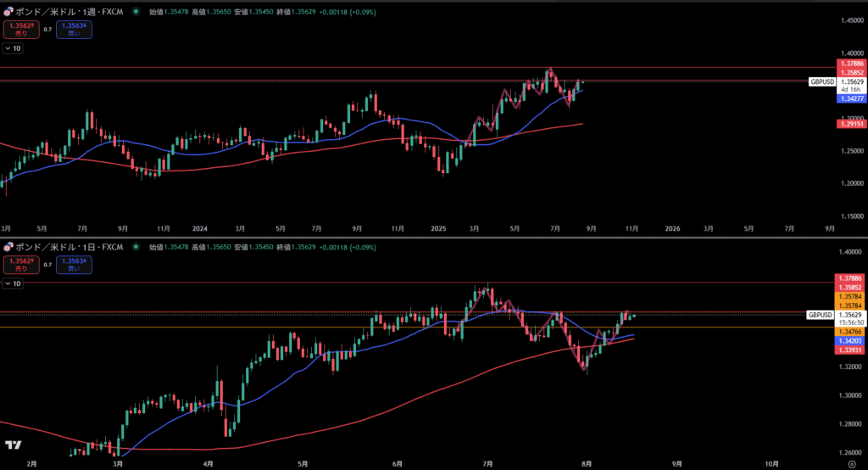
Task: Click the 0.7 spread value on weekly chart
Action: [x=47, y=30]
